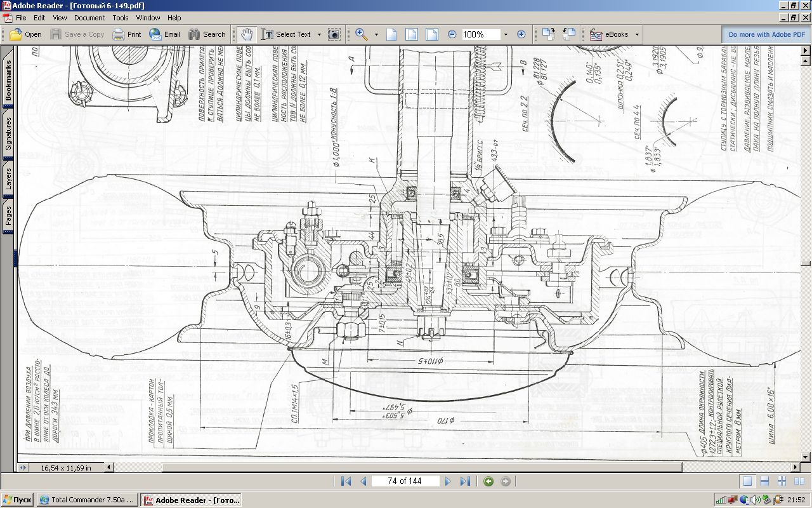
Task: Switch to the Layers side tab
Action: (x=8, y=179)
